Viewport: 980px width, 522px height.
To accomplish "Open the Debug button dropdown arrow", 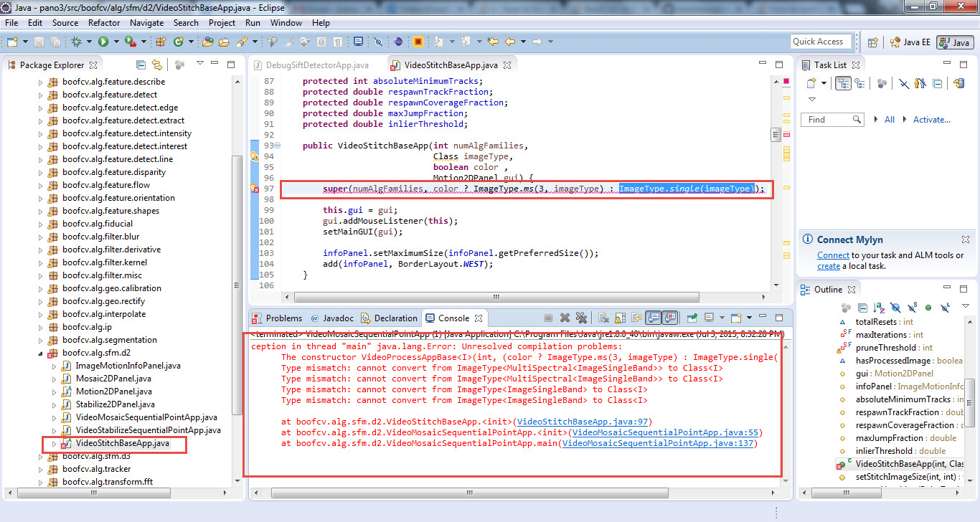I will [89, 42].
